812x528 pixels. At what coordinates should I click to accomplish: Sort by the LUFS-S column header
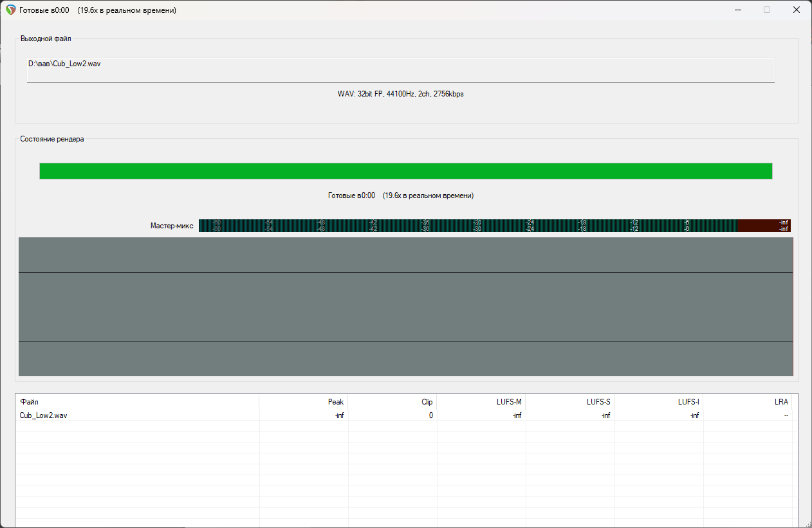(x=570, y=402)
